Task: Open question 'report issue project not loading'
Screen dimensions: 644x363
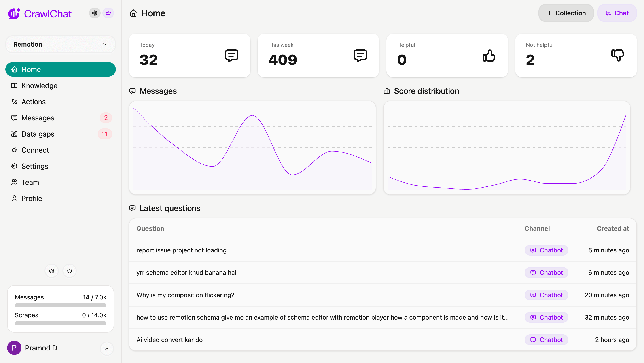Action: pyautogui.click(x=181, y=250)
